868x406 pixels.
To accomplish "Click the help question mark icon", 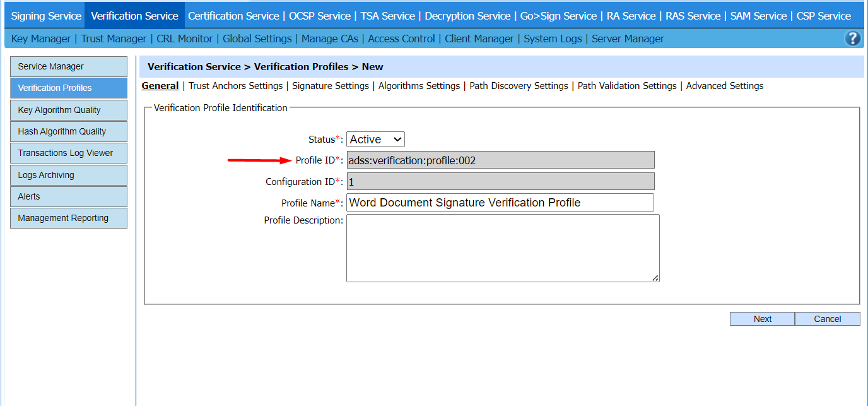I will pyautogui.click(x=852, y=39).
